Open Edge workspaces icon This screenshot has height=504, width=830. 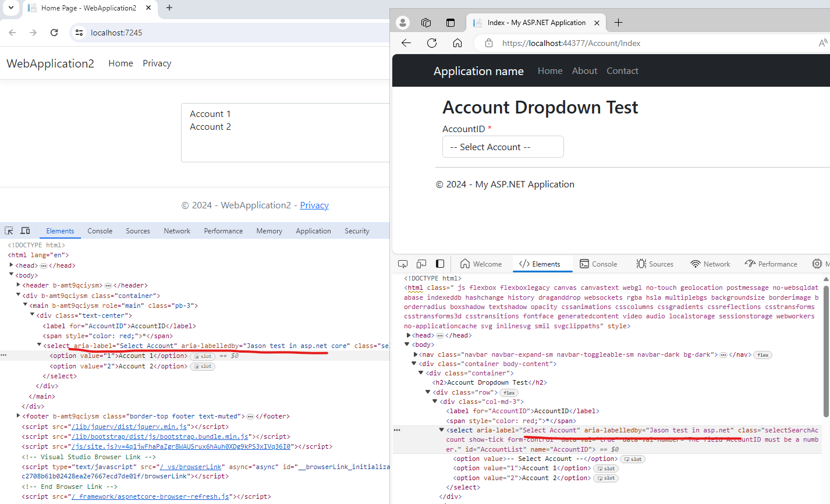[426, 23]
